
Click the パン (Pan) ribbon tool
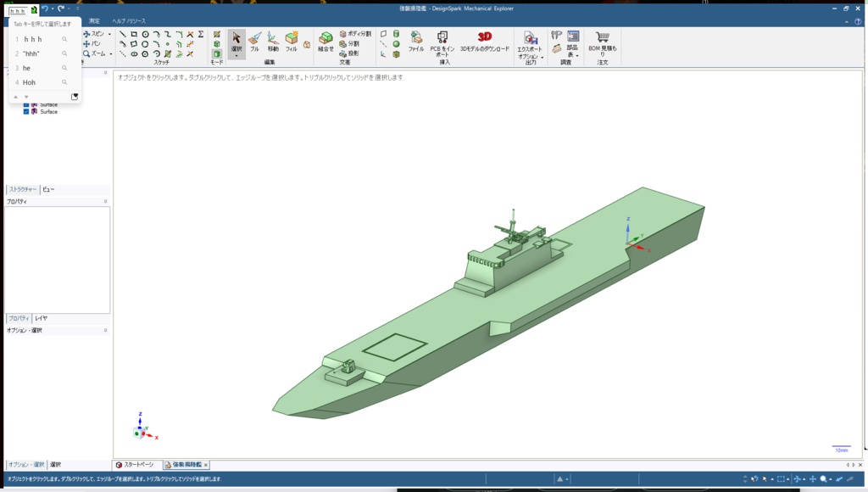coord(92,44)
